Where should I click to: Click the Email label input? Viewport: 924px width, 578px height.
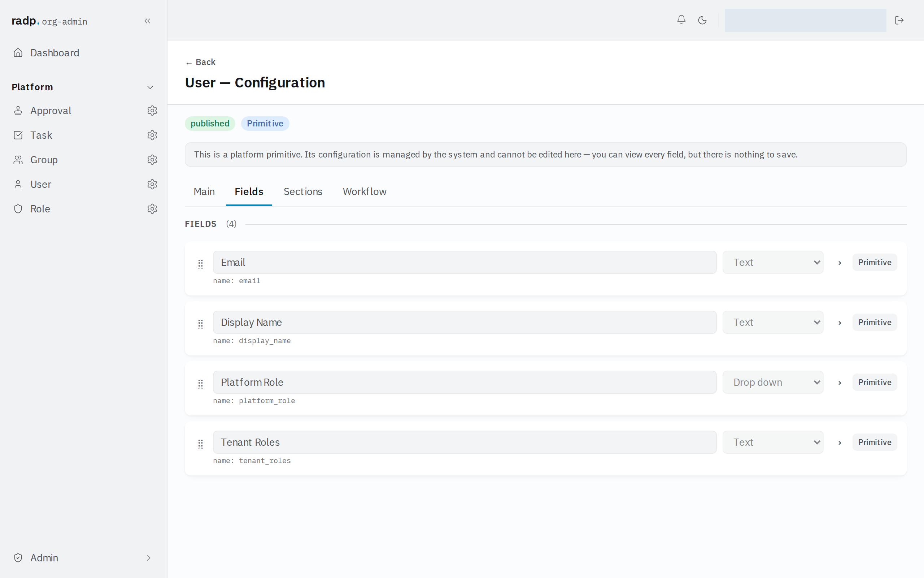[464, 262]
